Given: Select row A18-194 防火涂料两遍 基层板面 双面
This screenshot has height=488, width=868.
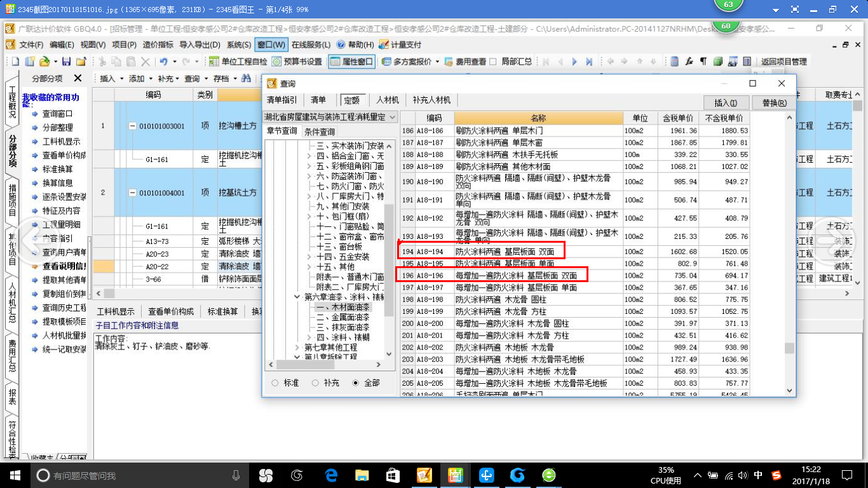Looking at the screenshot, I should (x=575, y=252).
